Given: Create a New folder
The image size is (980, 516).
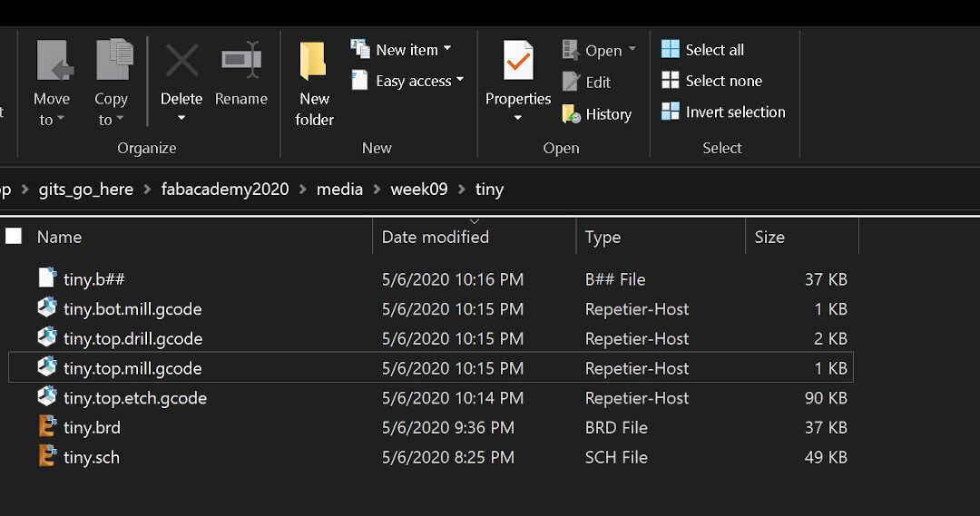Looking at the screenshot, I should pos(314,82).
